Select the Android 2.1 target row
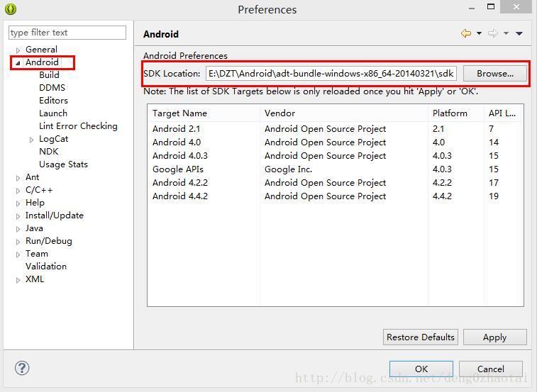This screenshot has height=392, width=537. coord(336,129)
